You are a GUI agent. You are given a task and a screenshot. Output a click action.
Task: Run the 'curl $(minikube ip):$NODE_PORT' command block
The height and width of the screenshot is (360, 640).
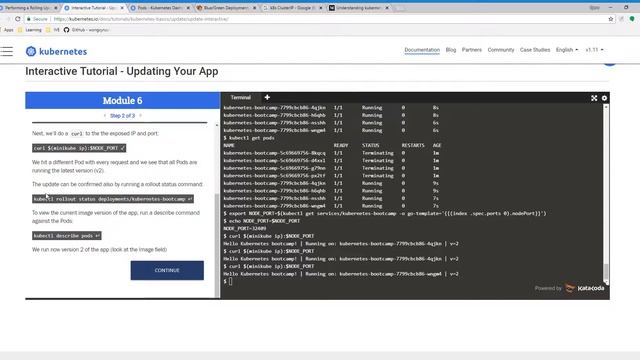pos(79,148)
